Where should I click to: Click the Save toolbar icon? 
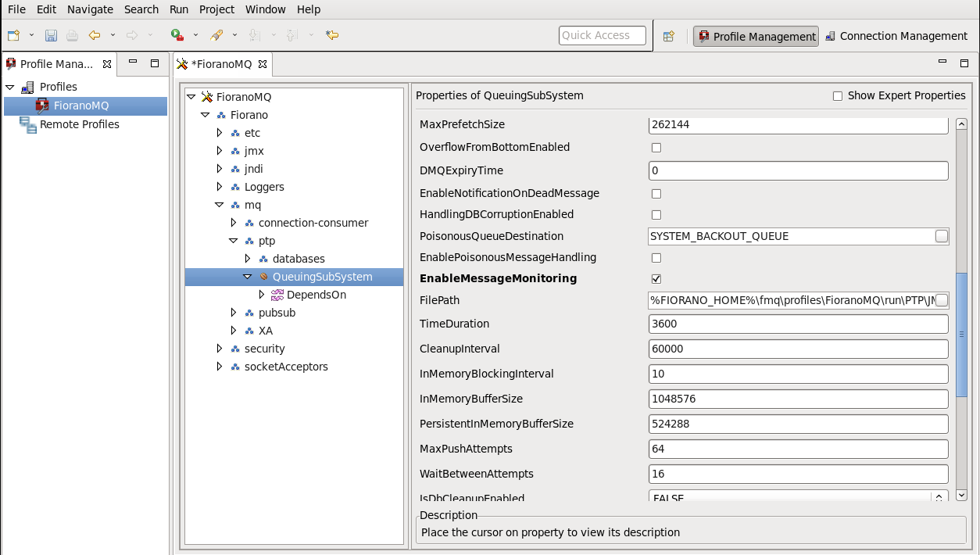click(51, 35)
